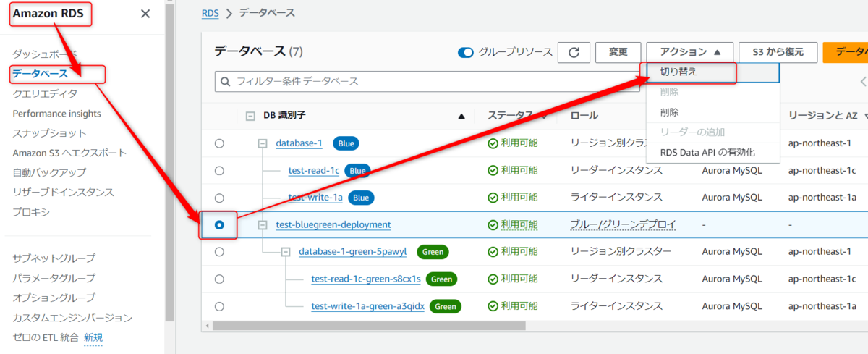Open the test-read-1c instance link
The width and height of the screenshot is (868, 354).
pos(313,171)
